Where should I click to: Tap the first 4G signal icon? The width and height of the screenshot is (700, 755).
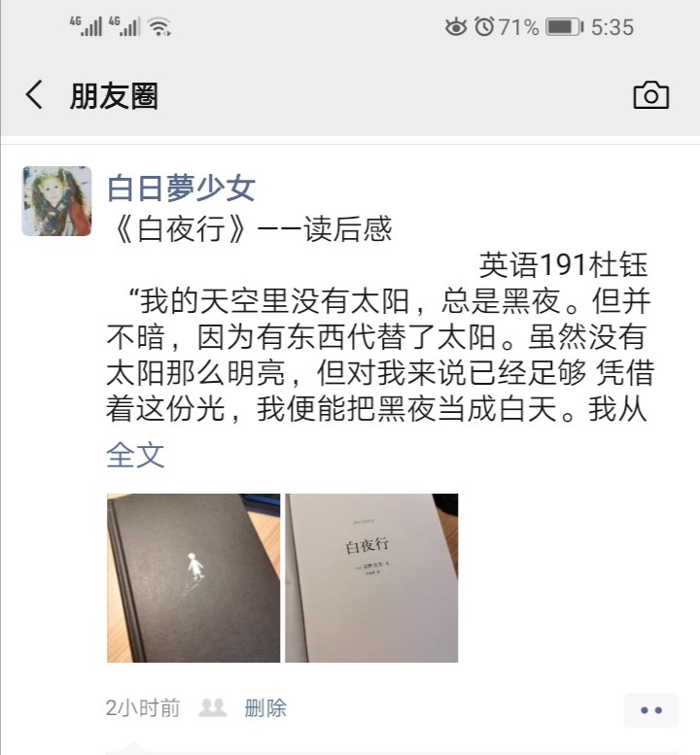(86, 26)
